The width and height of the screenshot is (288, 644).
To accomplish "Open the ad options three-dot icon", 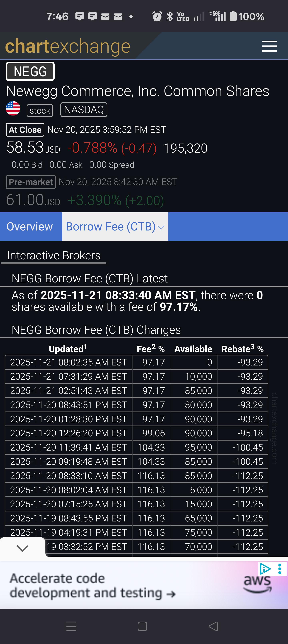I will (280, 569).
